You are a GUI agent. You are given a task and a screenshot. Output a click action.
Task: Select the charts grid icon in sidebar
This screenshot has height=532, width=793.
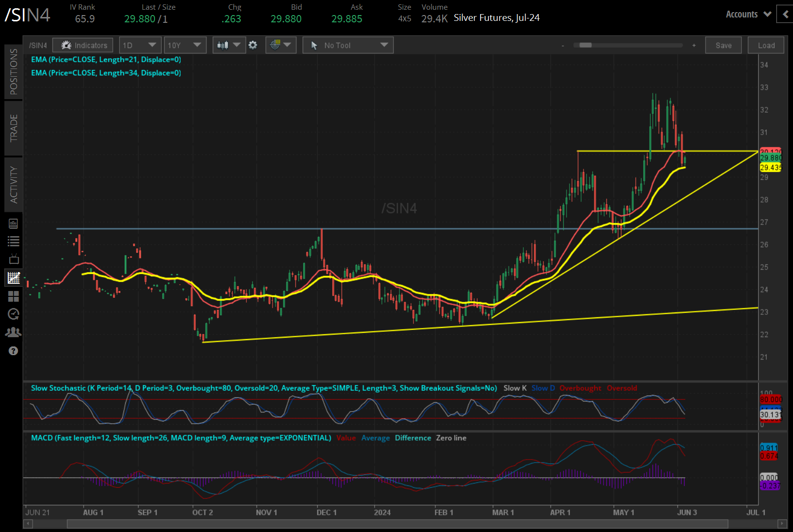coord(14,278)
